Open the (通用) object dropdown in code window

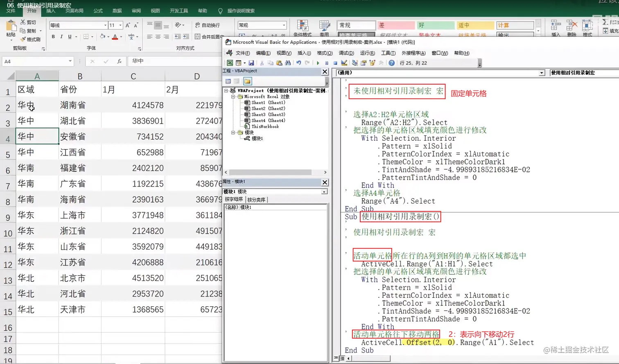point(542,73)
